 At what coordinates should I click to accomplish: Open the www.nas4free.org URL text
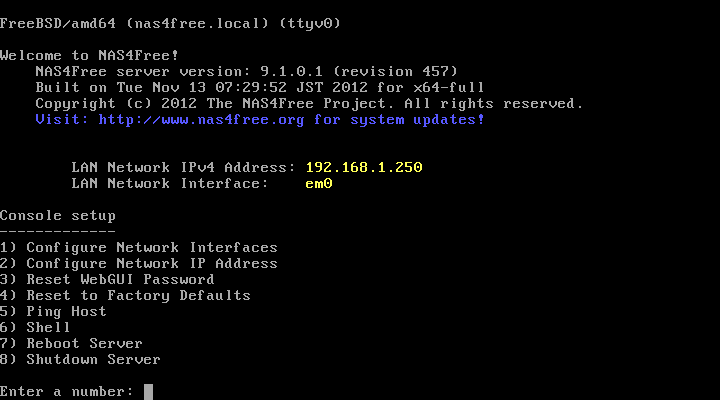click(201, 120)
